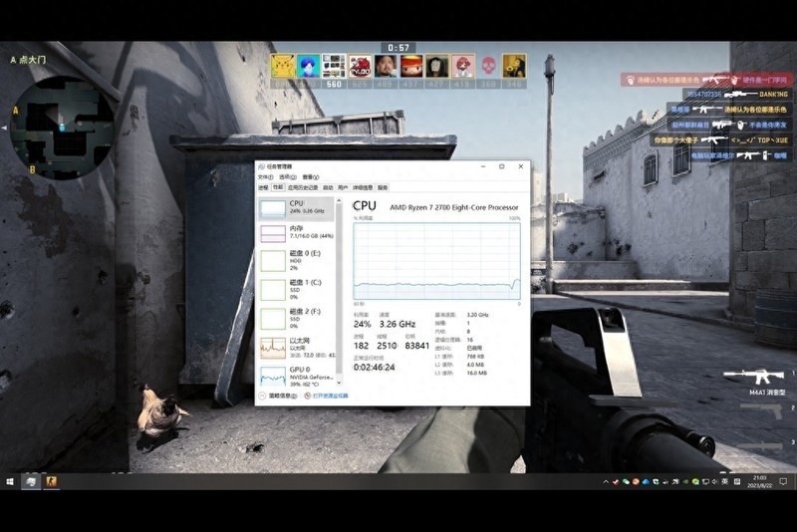
Task: Select GPU 0 NVIDIA GeForce in sidebar
Action: tap(296, 377)
